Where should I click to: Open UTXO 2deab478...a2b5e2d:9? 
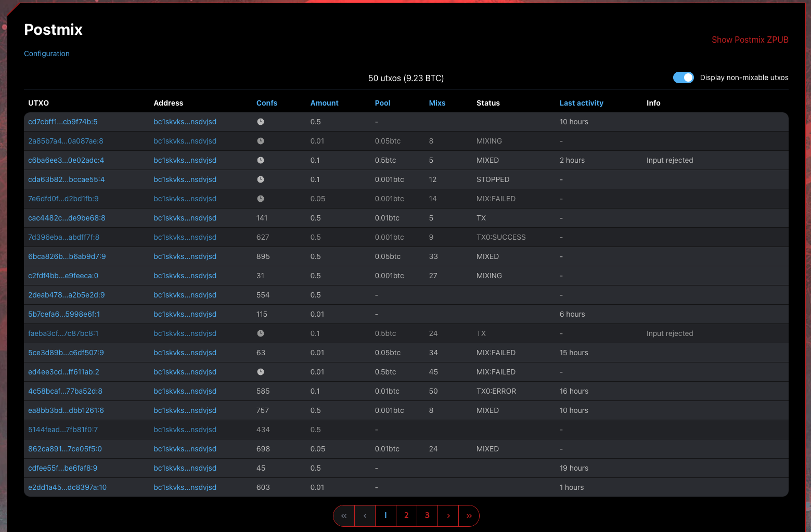67,295
